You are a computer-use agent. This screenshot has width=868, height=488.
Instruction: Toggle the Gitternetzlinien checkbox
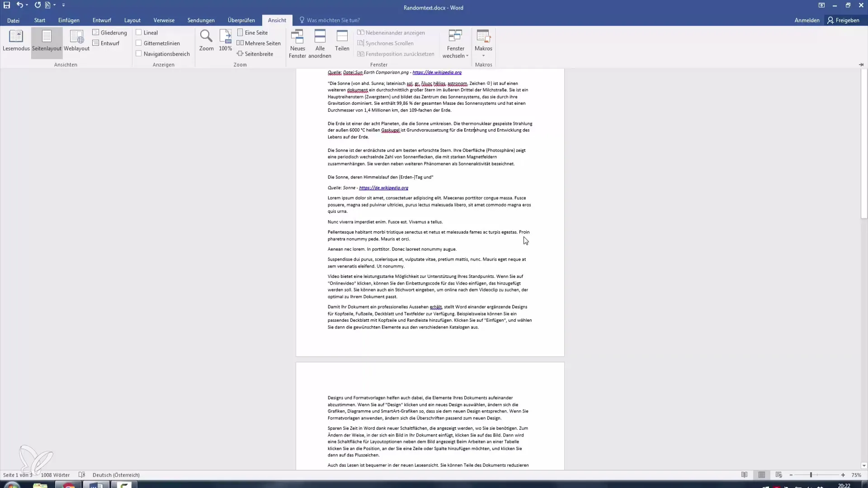click(x=139, y=43)
